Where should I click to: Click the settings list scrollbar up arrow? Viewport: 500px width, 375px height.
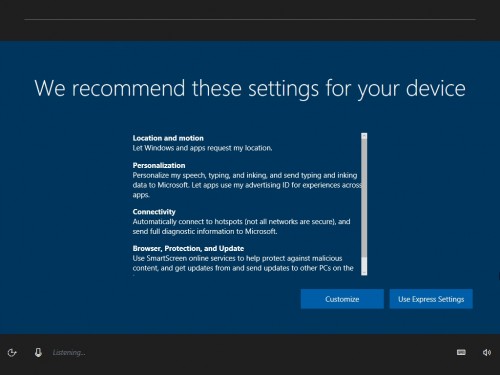[x=364, y=136]
